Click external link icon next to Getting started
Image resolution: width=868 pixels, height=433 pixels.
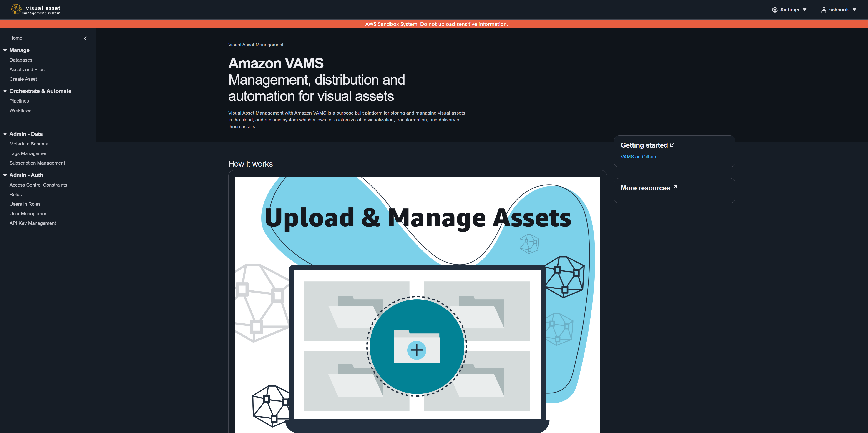672,145
